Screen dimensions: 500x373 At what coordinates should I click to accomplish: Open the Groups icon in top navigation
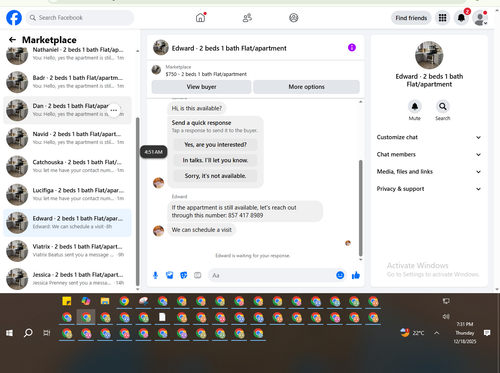[x=294, y=18]
